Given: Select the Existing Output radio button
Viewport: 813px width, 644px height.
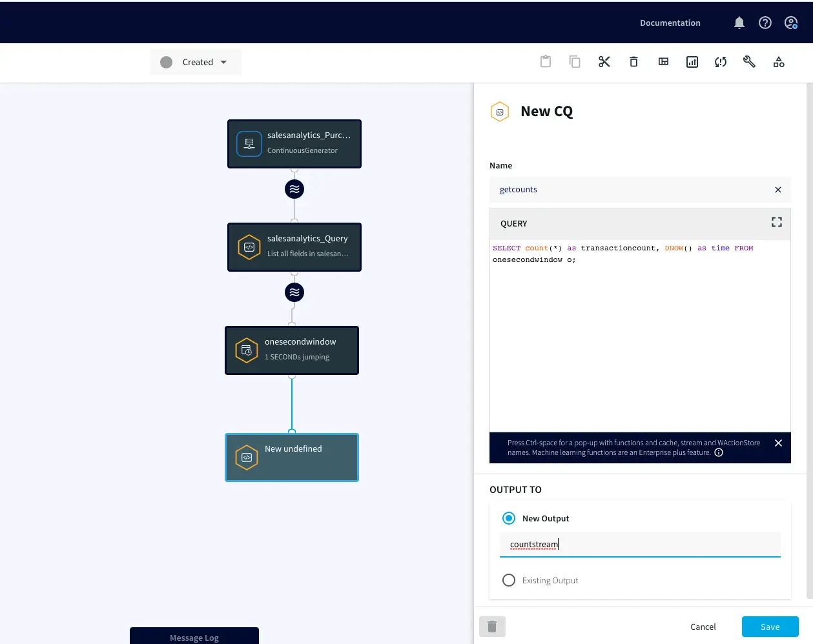Looking at the screenshot, I should pos(509,580).
